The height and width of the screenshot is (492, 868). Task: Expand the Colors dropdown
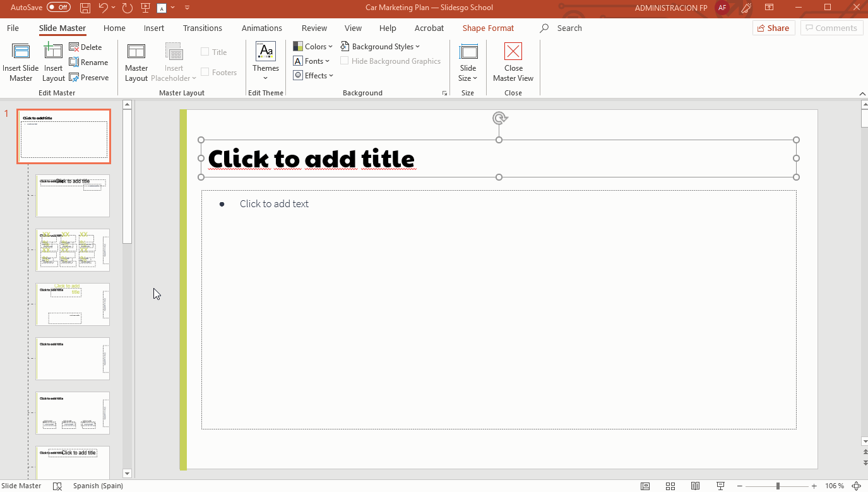(x=312, y=47)
